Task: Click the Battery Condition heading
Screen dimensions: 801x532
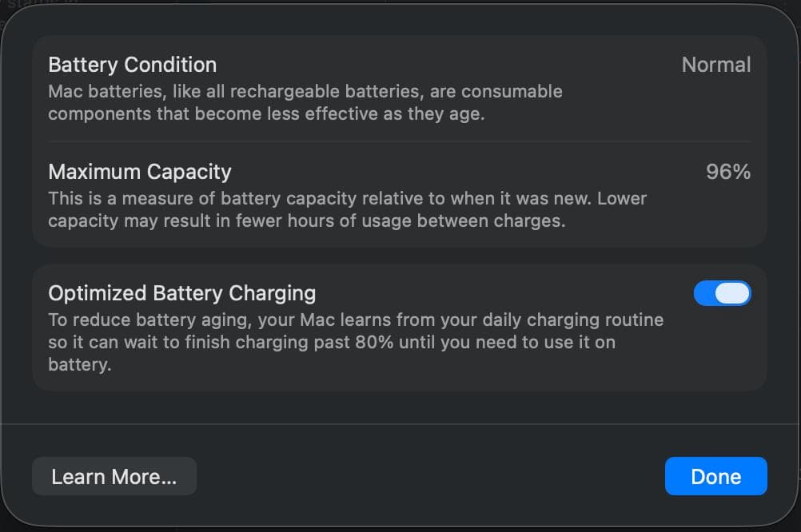Action: pyautogui.click(x=133, y=65)
